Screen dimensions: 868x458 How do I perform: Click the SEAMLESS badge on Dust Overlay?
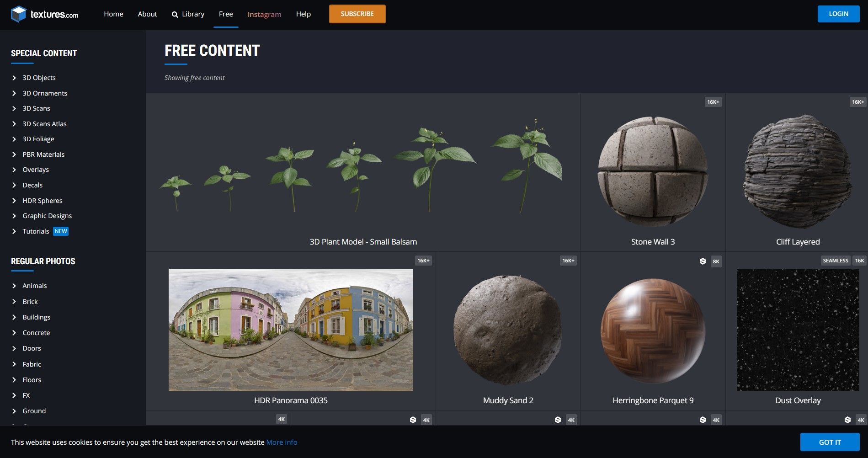[836, 260]
